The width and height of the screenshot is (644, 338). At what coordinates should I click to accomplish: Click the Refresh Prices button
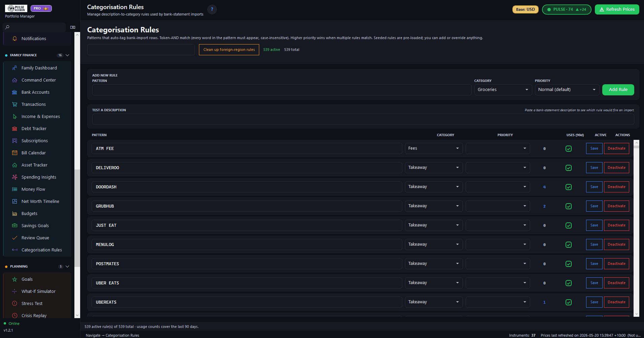[x=617, y=9]
